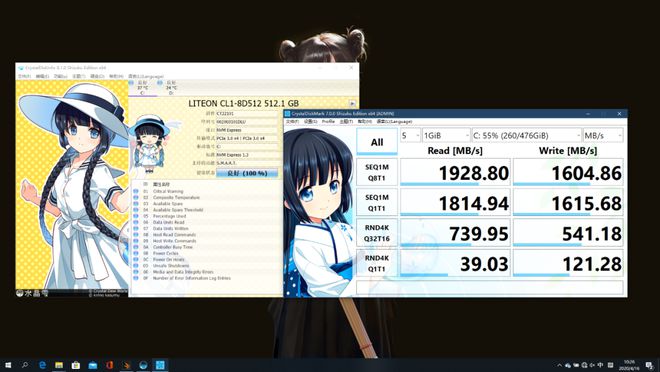Open the Windows Start menu icon
The width and height of the screenshot is (660, 372).
pyautogui.click(x=8, y=365)
